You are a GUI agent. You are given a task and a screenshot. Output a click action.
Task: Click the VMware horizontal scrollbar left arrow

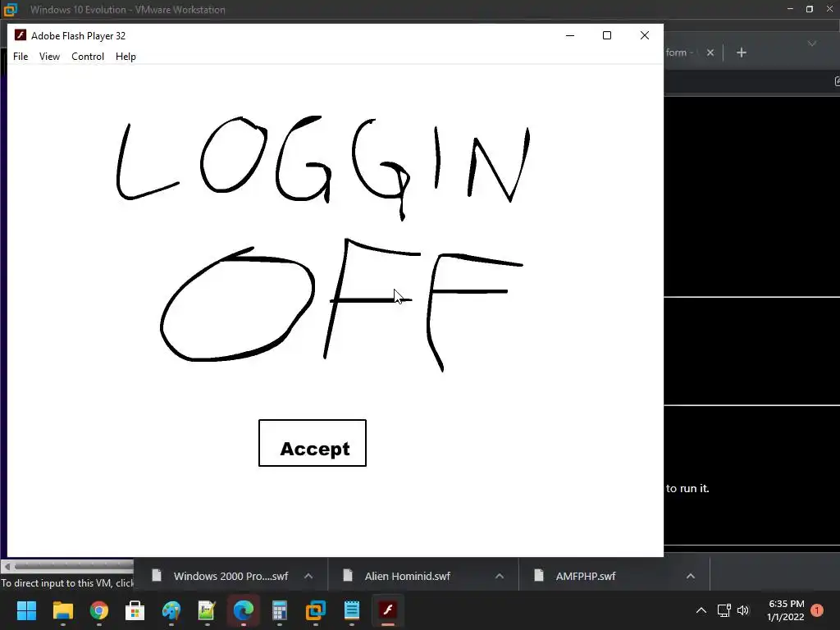[7, 566]
